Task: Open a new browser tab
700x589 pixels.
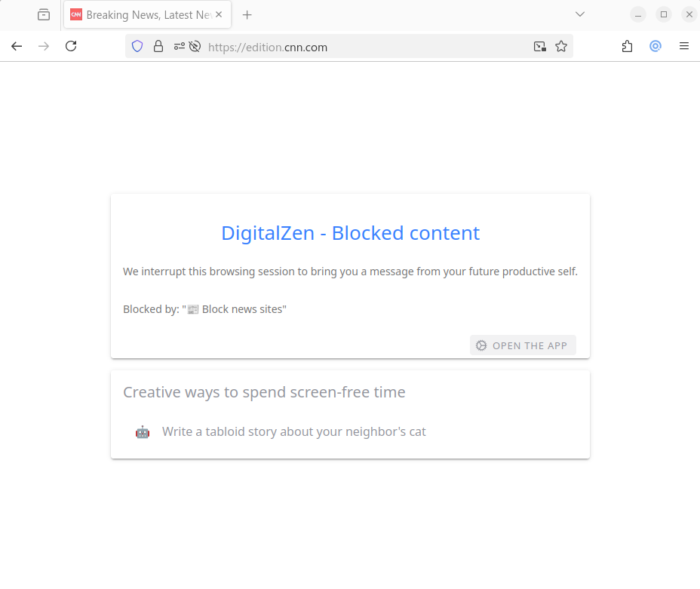Action: click(247, 14)
